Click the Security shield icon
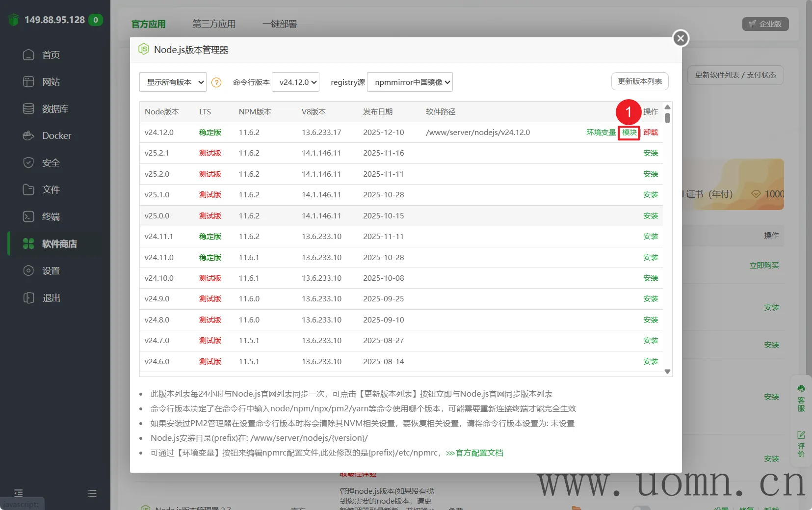 point(28,162)
